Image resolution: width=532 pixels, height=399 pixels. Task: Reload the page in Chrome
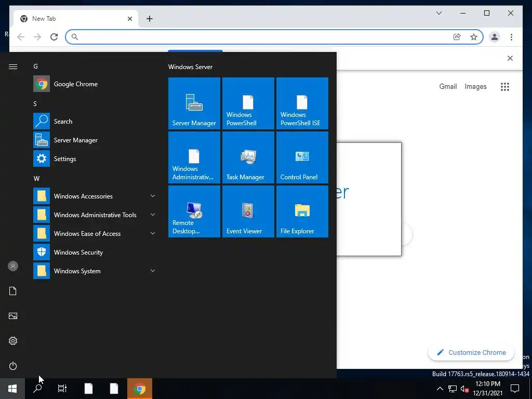[x=54, y=37]
